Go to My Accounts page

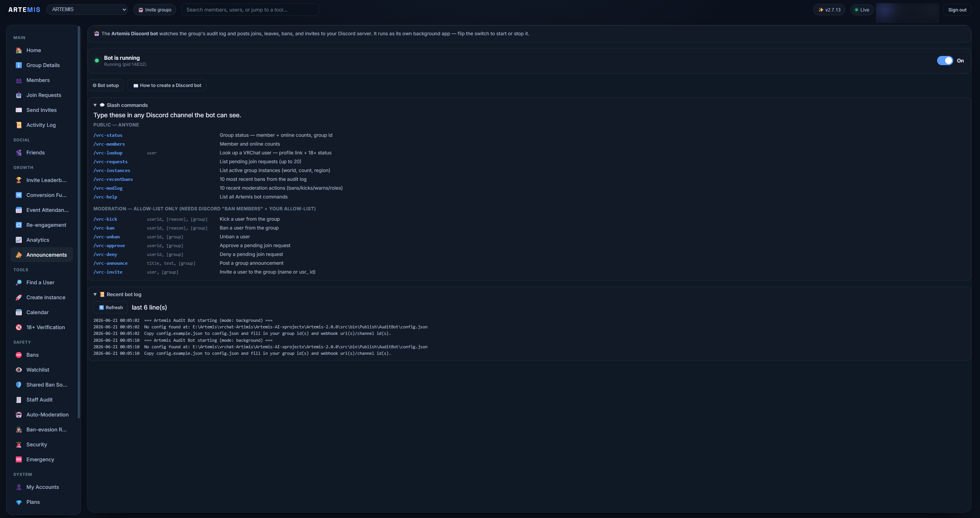(x=42, y=487)
